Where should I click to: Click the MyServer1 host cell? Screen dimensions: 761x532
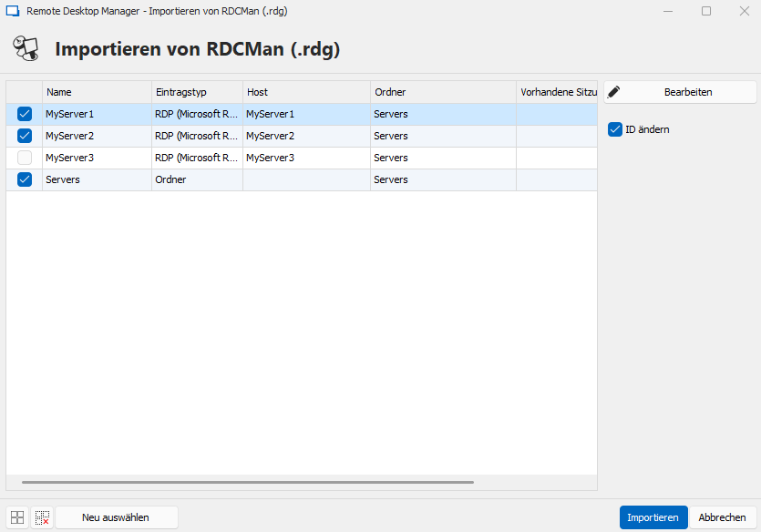(307, 114)
